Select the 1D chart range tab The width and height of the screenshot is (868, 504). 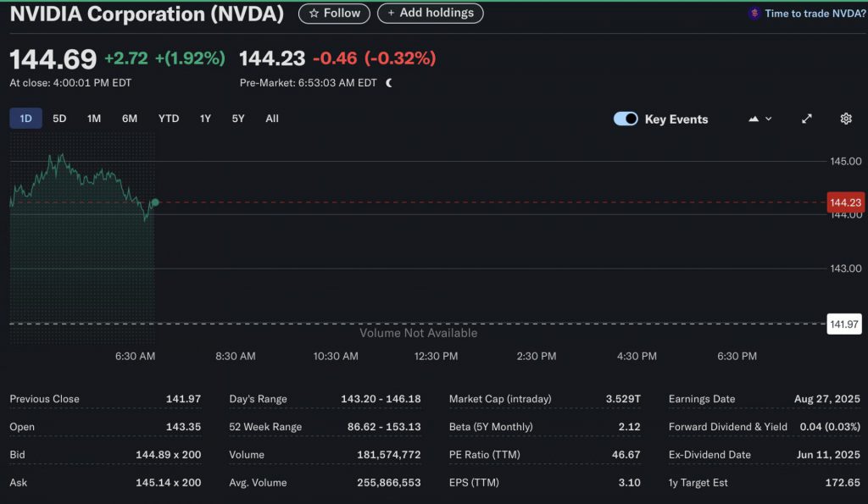pos(25,119)
